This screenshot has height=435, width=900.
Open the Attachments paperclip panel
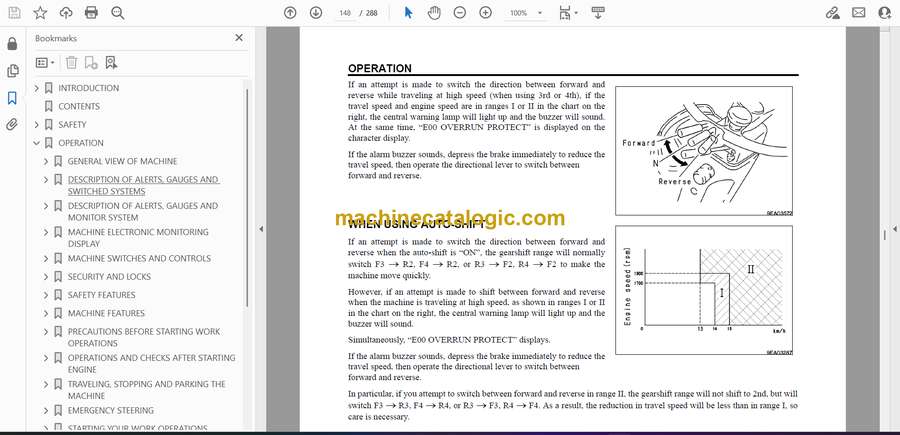point(12,125)
